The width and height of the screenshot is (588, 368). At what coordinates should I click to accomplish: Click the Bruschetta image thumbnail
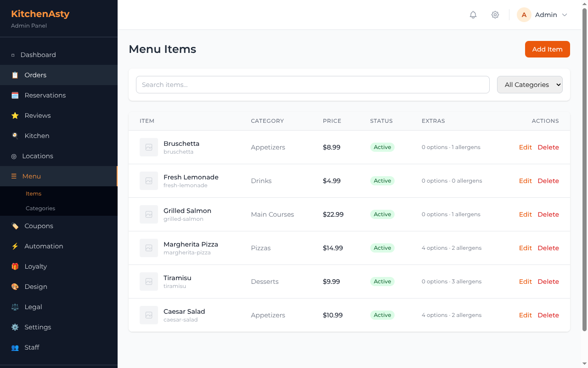pyautogui.click(x=148, y=147)
